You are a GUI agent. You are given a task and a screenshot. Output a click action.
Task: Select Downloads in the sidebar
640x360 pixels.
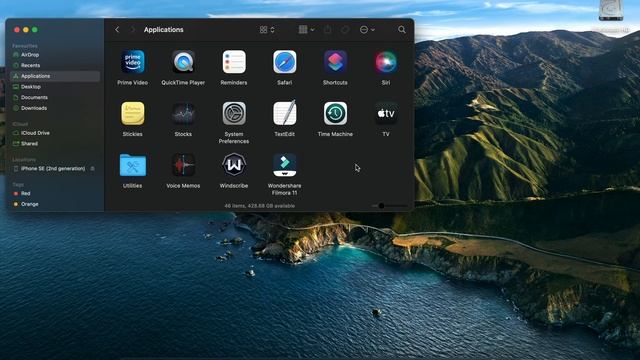[x=55, y=108]
